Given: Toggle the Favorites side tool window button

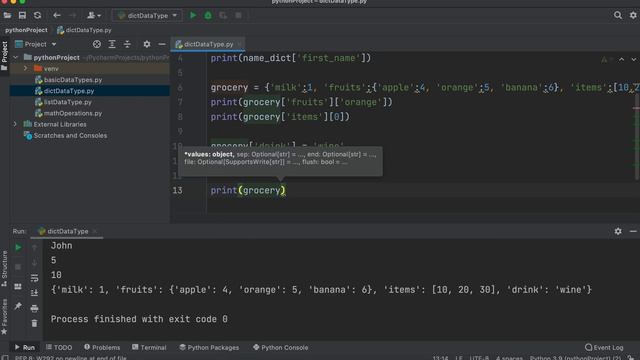Looking at the screenshot, I should pos(4,316).
